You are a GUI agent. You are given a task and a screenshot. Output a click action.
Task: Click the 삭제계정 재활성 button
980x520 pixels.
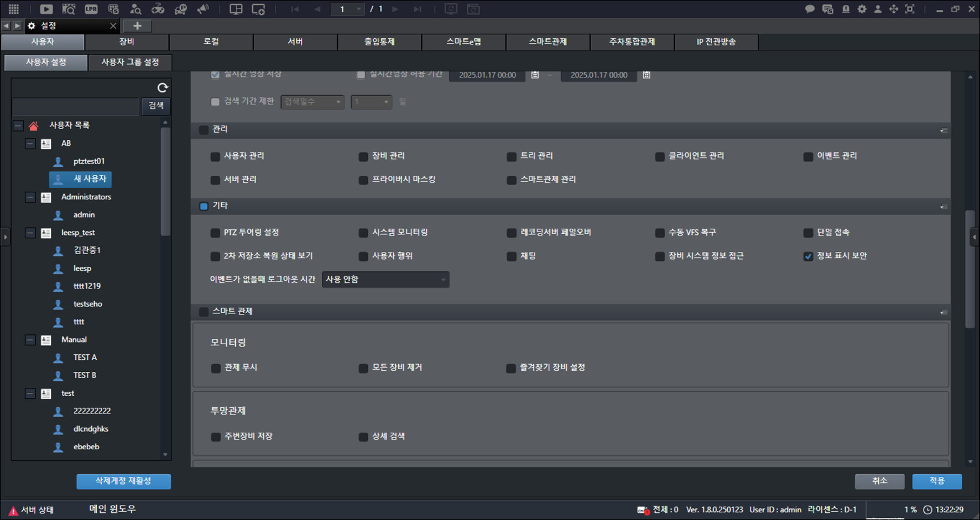click(x=123, y=481)
